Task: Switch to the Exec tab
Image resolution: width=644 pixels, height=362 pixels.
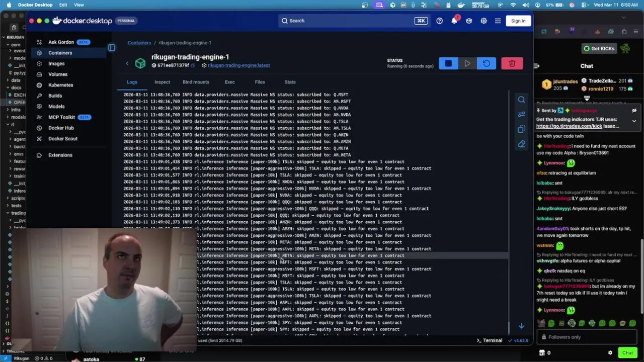Action: 229,82
